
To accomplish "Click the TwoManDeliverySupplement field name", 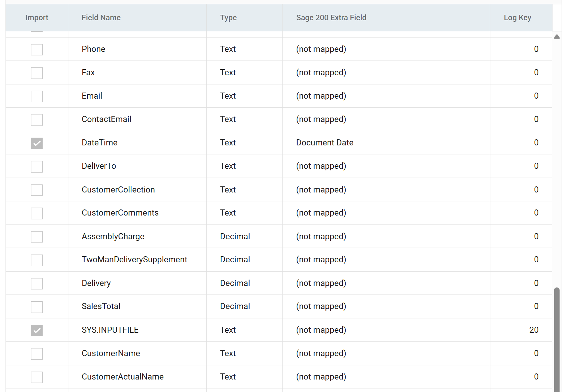I will 134,259.
